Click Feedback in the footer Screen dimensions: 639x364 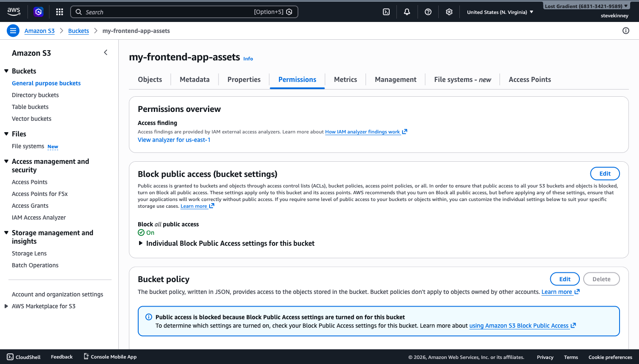tap(62, 357)
